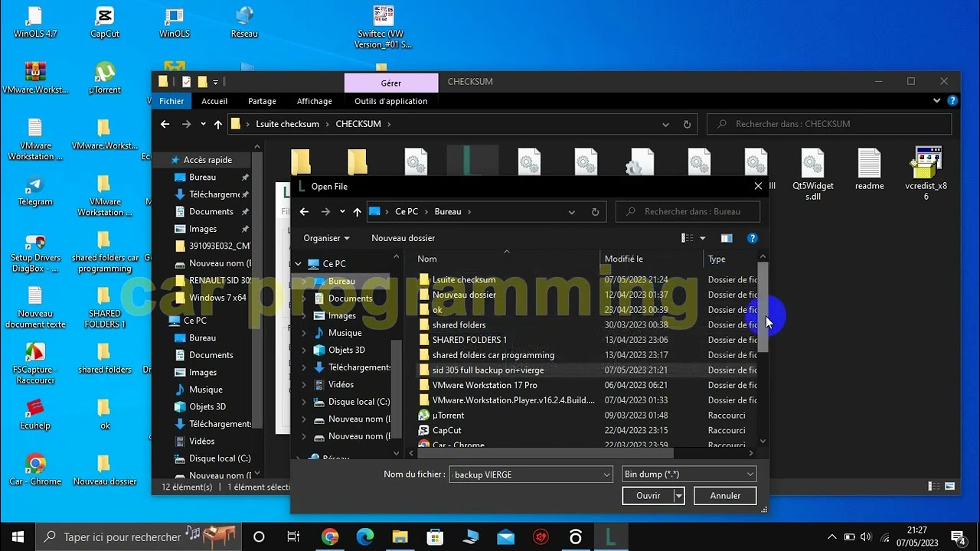Viewport: 980px width, 551px height.
Task: Select Lsuite checksum folder in dialog list
Action: 464,280
